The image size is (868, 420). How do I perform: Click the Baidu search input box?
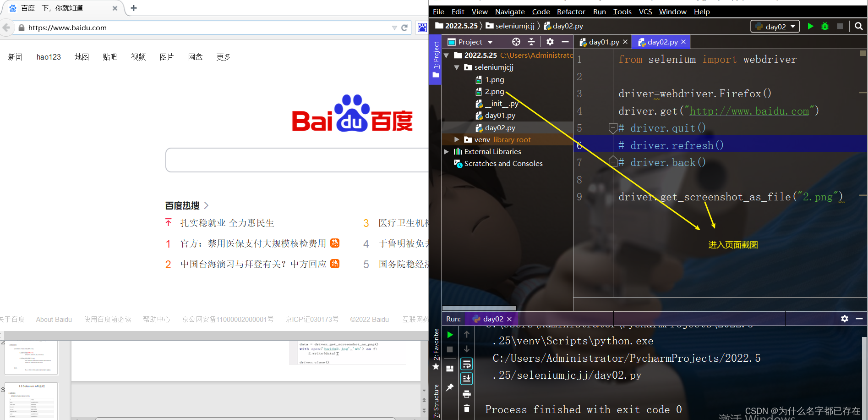point(297,160)
